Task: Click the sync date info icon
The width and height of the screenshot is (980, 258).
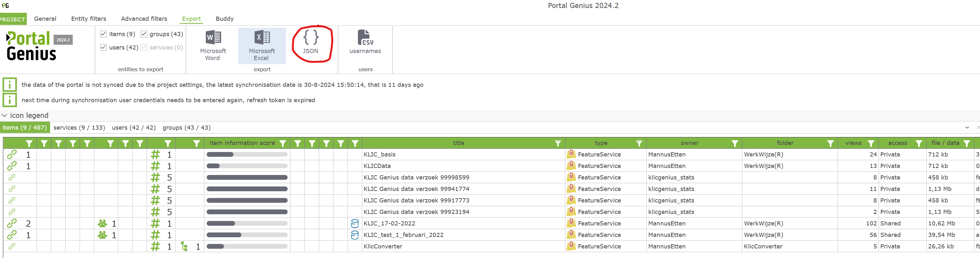Action: pyautogui.click(x=10, y=85)
